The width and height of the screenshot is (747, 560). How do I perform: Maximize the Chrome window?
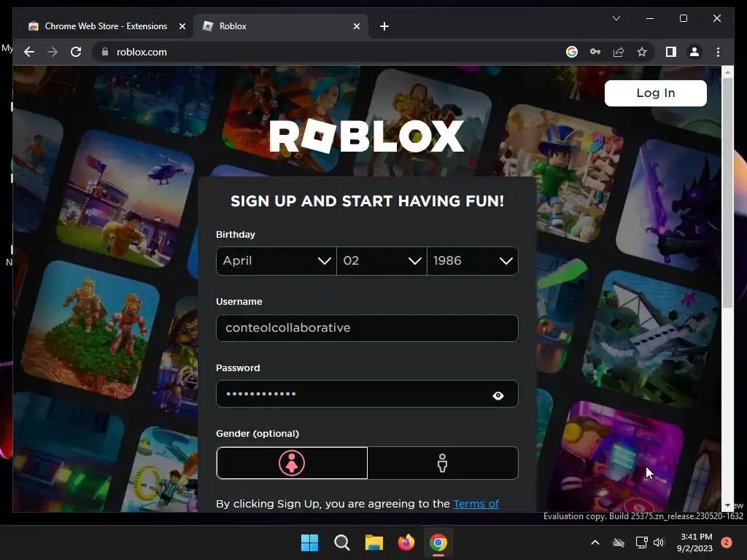[683, 18]
